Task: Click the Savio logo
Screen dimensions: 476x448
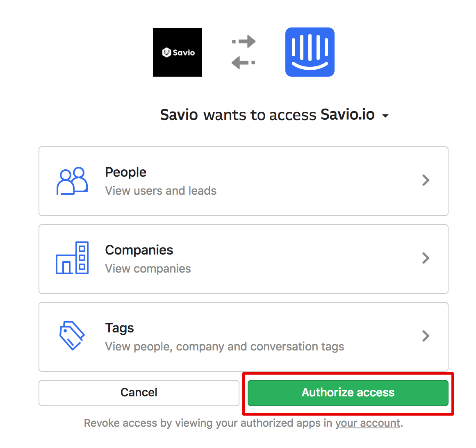Action: click(x=177, y=52)
